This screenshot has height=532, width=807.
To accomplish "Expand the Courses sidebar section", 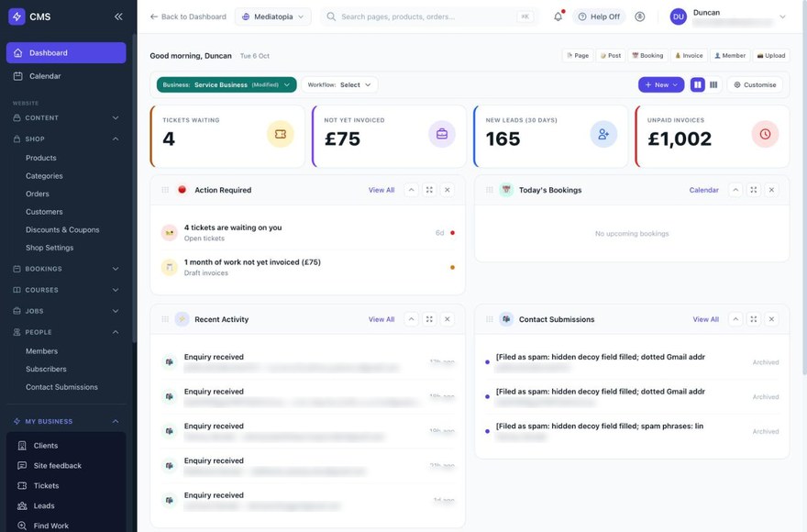I will (x=66, y=290).
